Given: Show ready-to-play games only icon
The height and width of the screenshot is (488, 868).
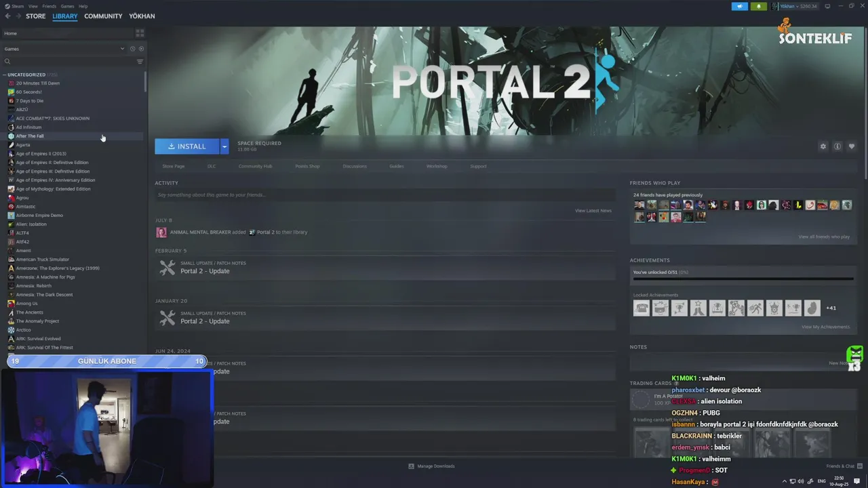Looking at the screenshot, I should point(141,49).
